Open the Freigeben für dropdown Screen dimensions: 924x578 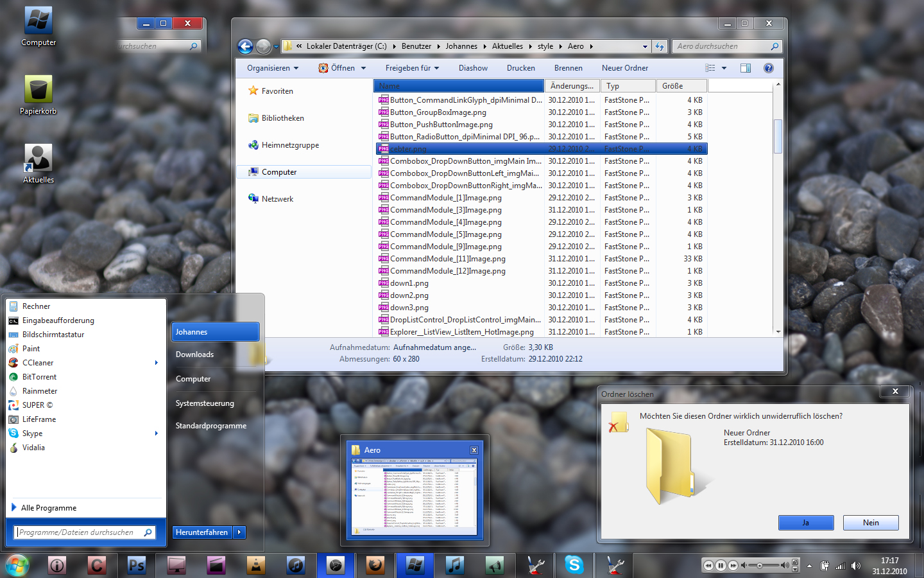412,68
